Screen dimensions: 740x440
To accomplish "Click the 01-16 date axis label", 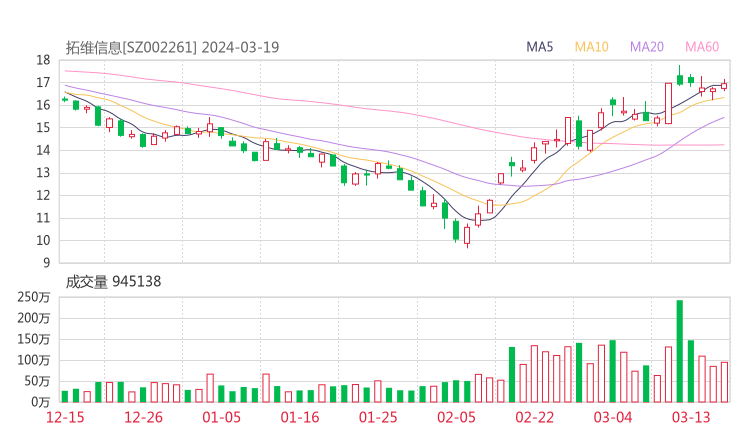I will 300,417.
